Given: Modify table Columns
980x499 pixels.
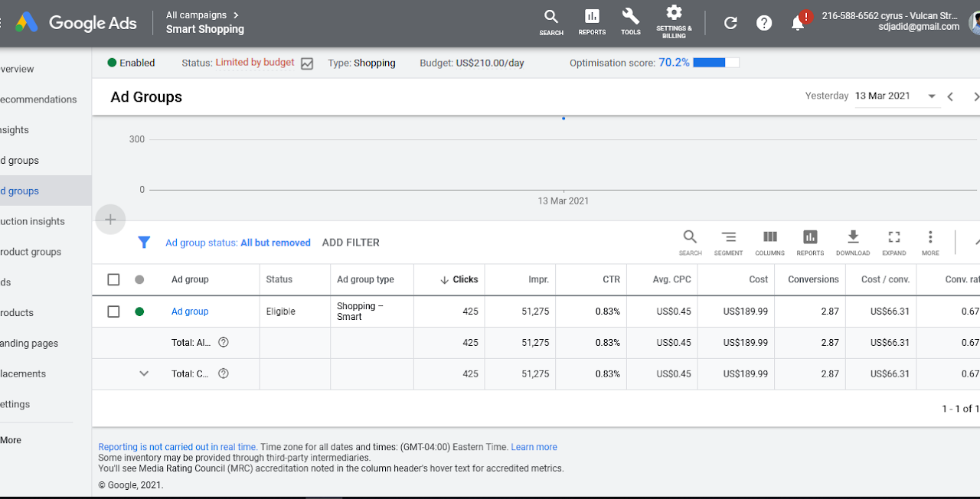Looking at the screenshot, I should click(770, 243).
